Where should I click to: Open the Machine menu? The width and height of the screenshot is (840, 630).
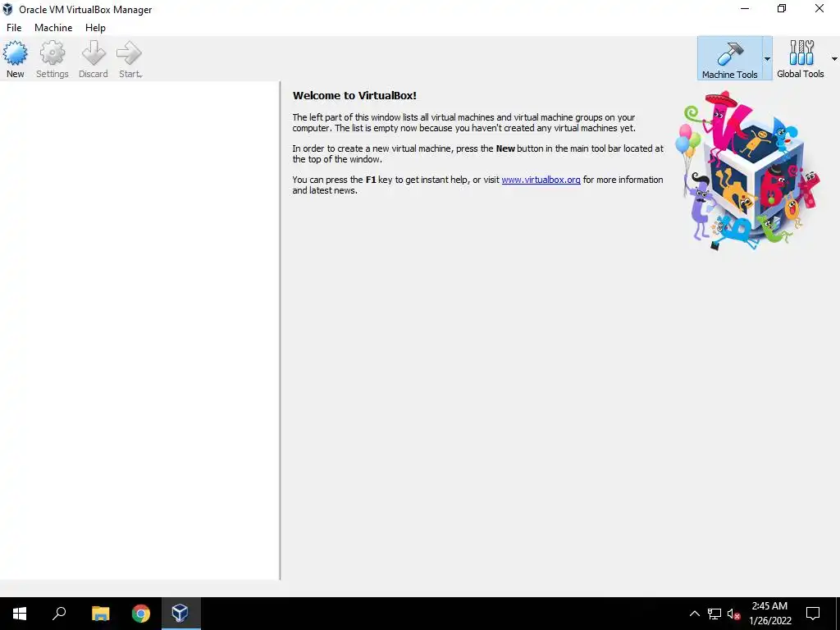(x=53, y=28)
